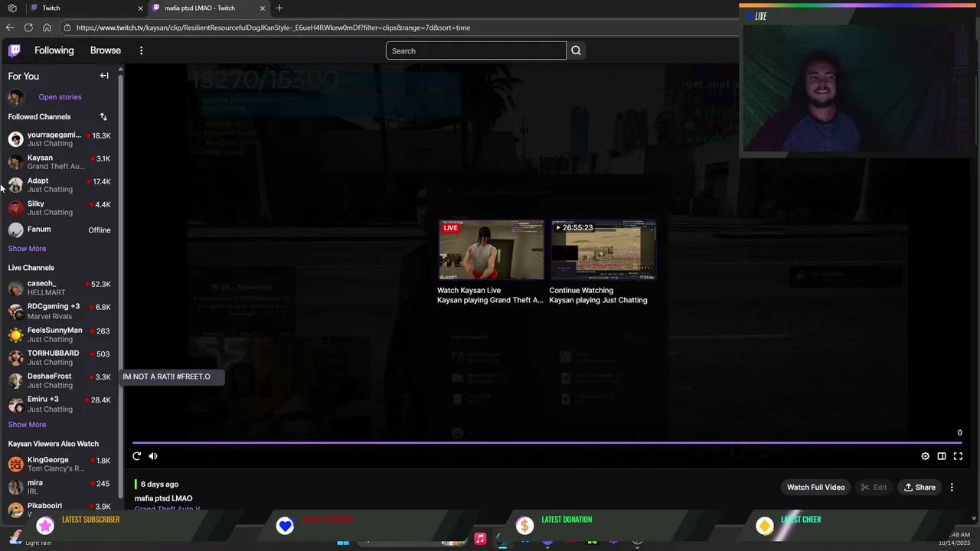This screenshot has width=980, height=551.
Task: Open the FeelsSunnyMan channel
Action: (60, 334)
